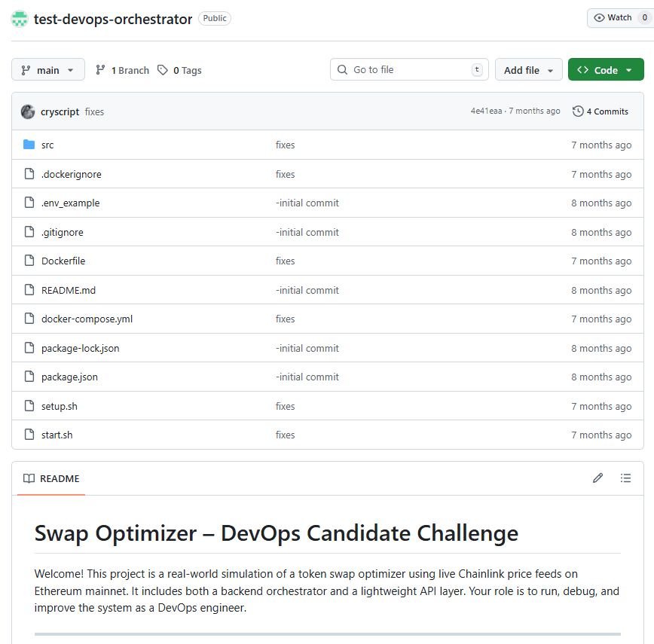
Task: Open the docker-compose.yml file
Action: 86,319
